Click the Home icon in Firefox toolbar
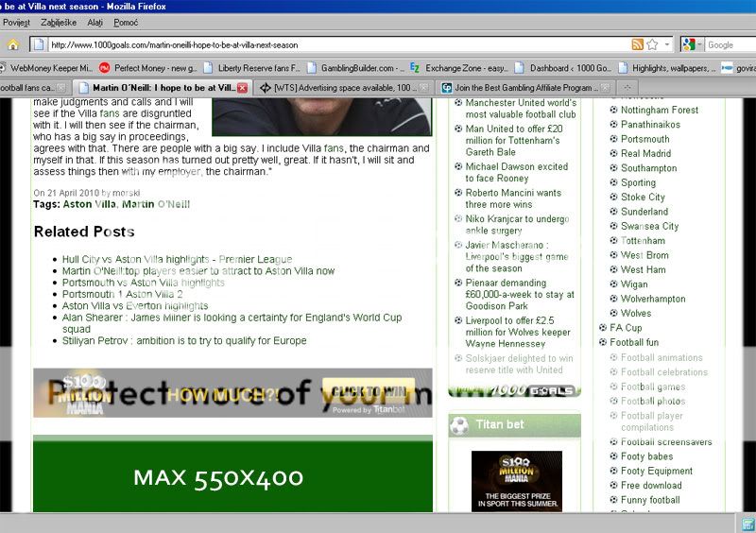 click(13, 44)
